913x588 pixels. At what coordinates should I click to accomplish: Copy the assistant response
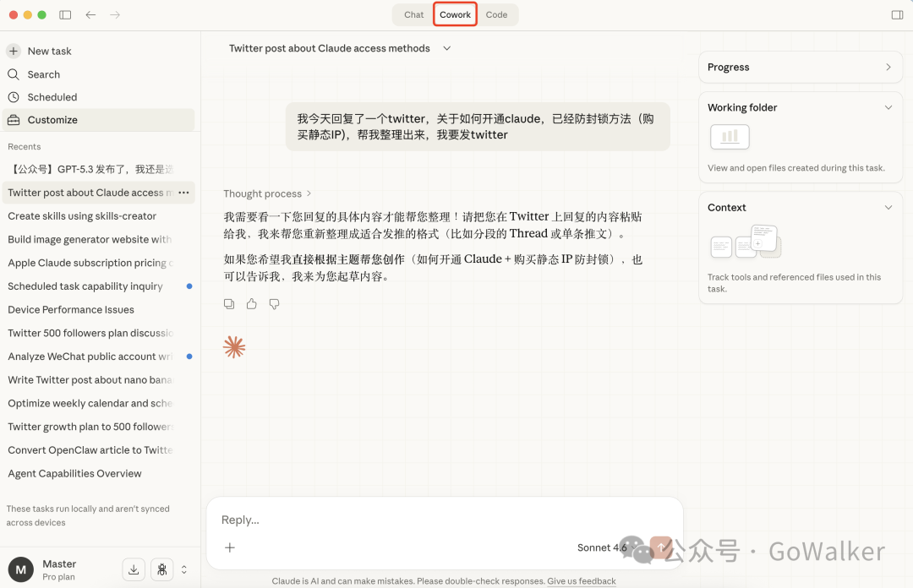(x=229, y=304)
